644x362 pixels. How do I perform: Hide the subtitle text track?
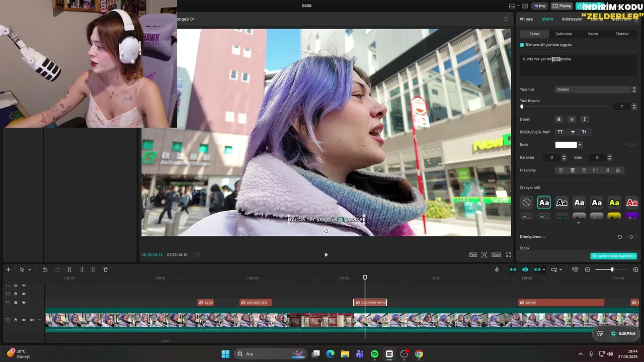(24, 303)
